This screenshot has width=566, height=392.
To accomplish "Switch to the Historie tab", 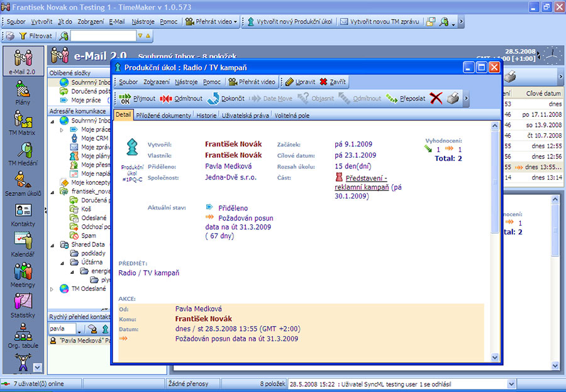I will (x=206, y=116).
